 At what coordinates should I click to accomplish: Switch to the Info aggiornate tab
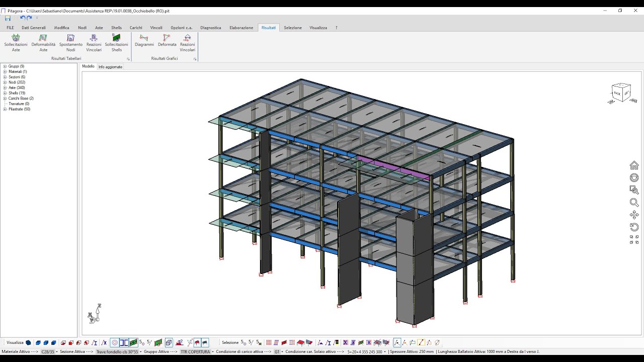point(110,67)
